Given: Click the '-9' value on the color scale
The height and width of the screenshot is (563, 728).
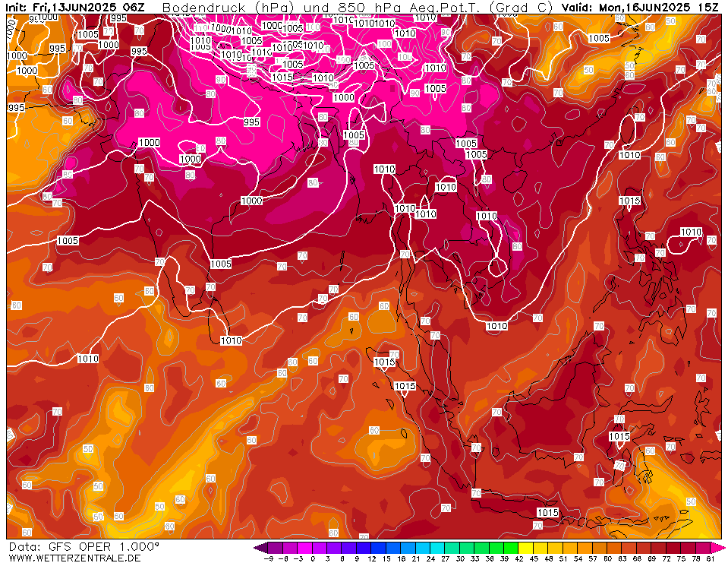Looking at the screenshot, I should 268,558.
